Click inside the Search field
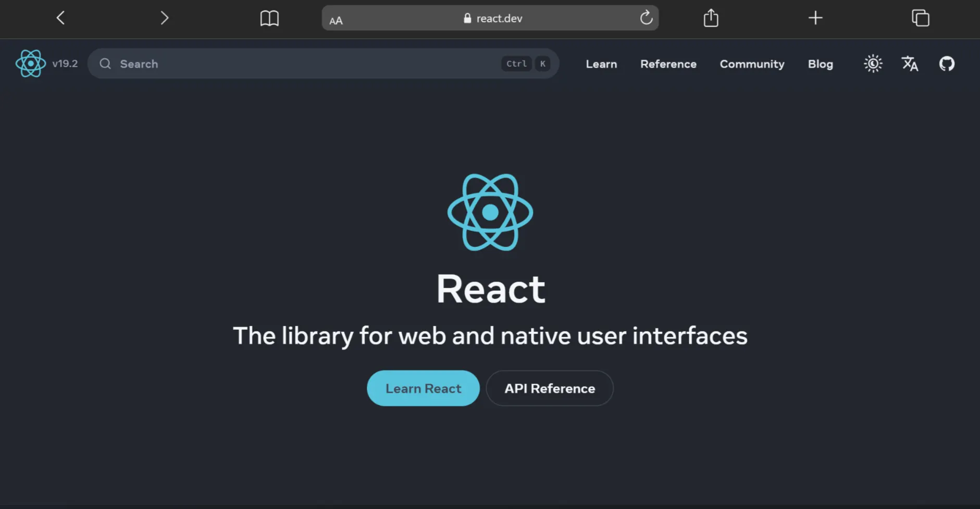Viewport: 980px width, 509px height. (208, 64)
